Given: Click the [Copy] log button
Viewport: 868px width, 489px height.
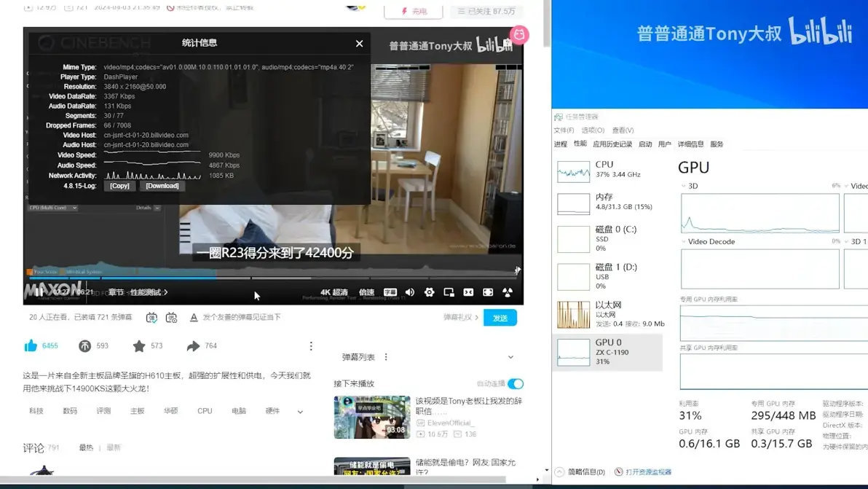Looking at the screenshot, I should tap(119, 186).
